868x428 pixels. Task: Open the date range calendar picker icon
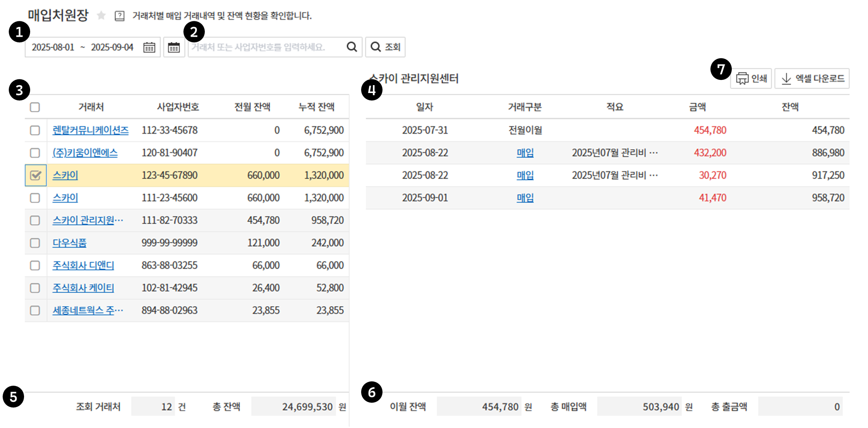[x=149, y=47]
